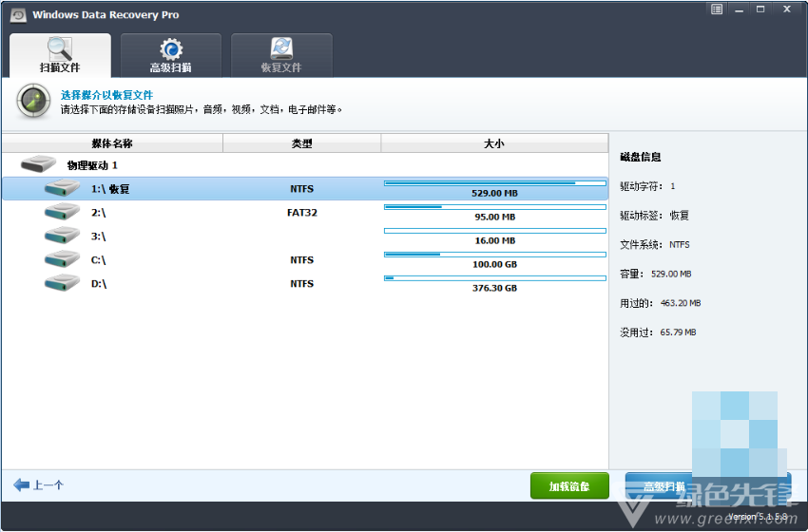
Task: Click the 驱动标签: 恢复 info line
Action: 654,216
